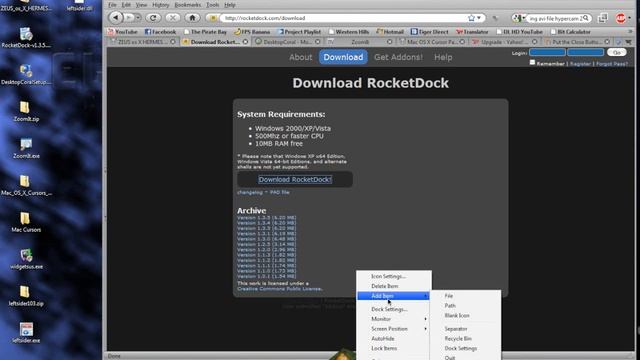The width and height of the screenshot is (640, 360).
Task: Open the site Help page link
Action: [443, 57]
